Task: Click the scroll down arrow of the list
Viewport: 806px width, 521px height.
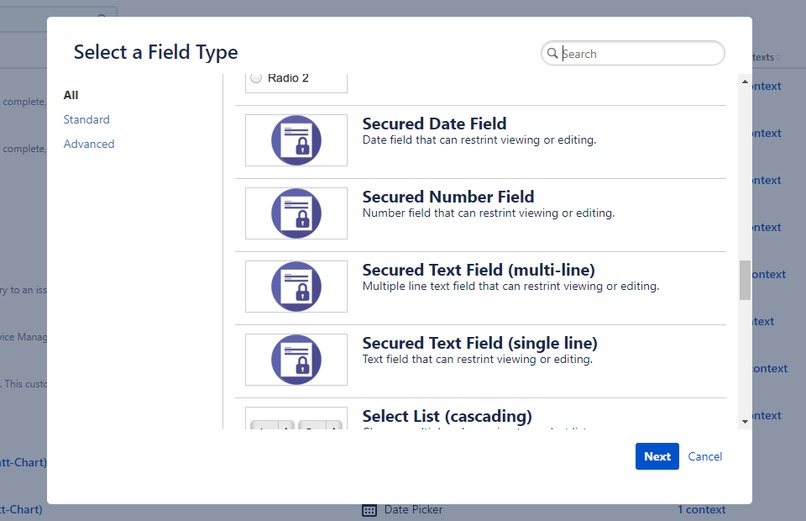Action: 745,422
